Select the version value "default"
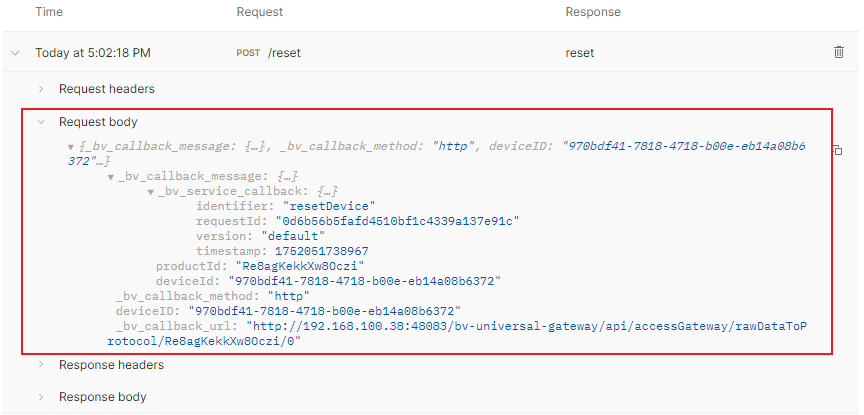The image size is (864, 415). 293,236
